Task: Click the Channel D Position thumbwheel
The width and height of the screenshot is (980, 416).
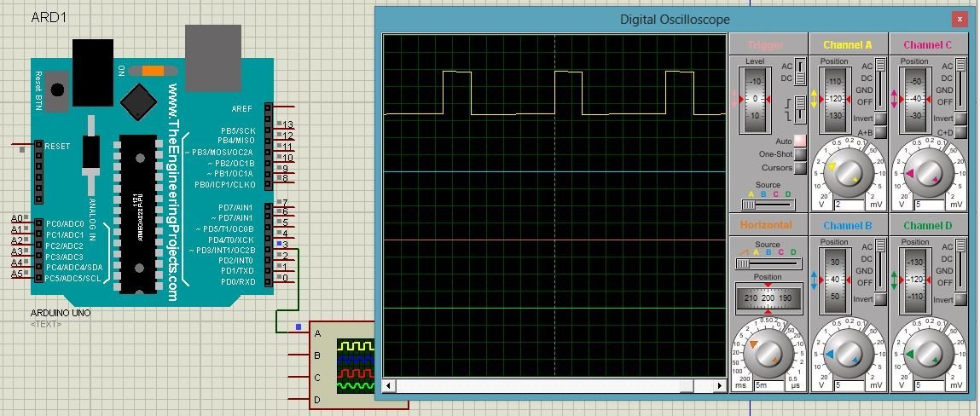Action: point(915,280)
